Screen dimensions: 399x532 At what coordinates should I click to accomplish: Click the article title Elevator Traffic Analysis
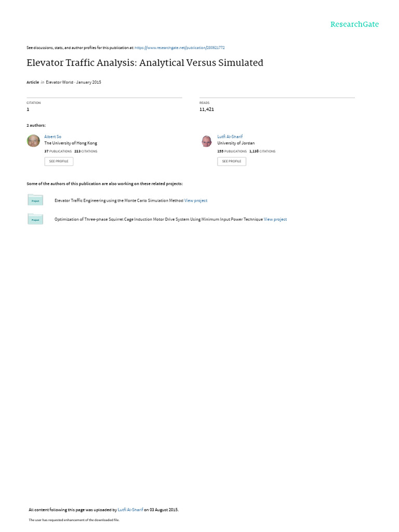(145, 63)
